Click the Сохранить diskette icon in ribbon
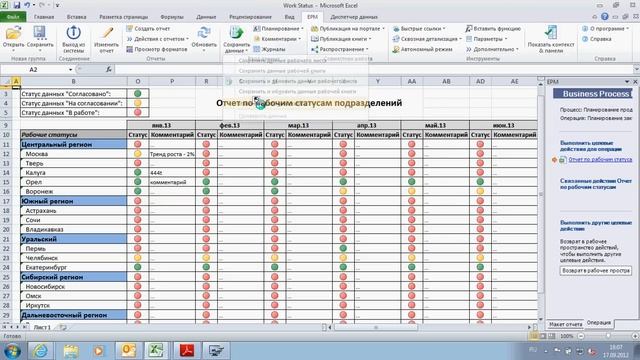The height and width of the screenshot is (360, 640). (40, 33)
